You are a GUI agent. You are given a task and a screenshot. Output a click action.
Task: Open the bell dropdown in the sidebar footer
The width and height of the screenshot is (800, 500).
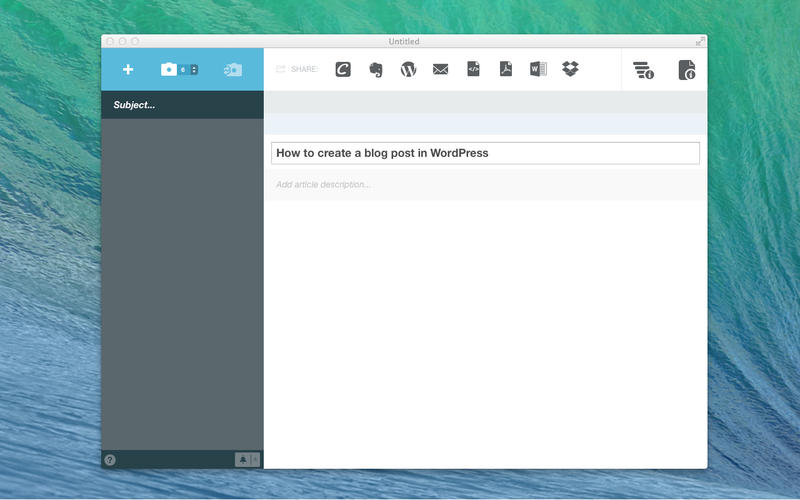pyautogui.click(x=247, y=460)
